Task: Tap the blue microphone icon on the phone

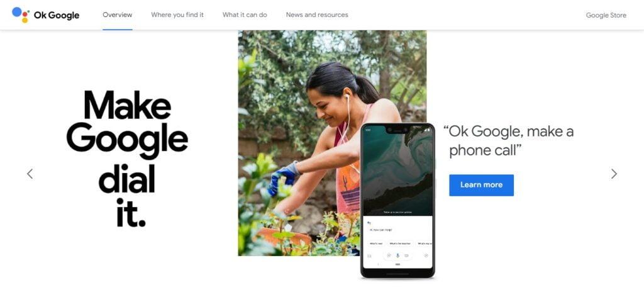Action: (397, 255)
